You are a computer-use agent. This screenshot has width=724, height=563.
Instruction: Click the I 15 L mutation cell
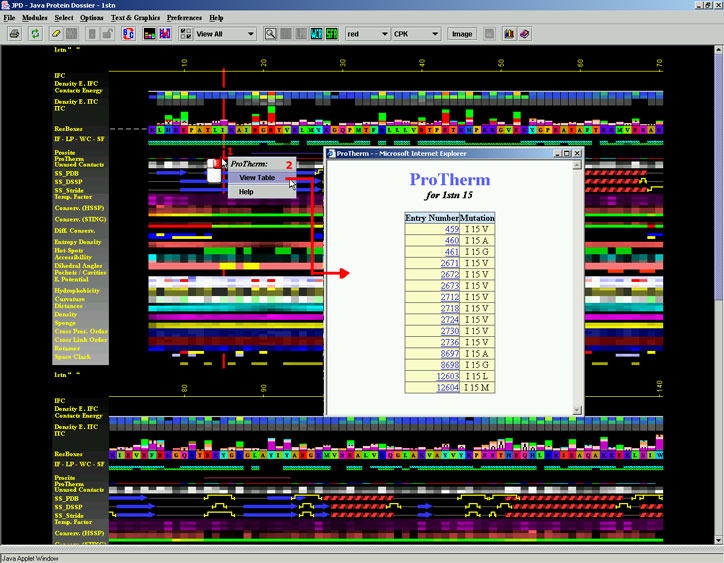[477, 376]
